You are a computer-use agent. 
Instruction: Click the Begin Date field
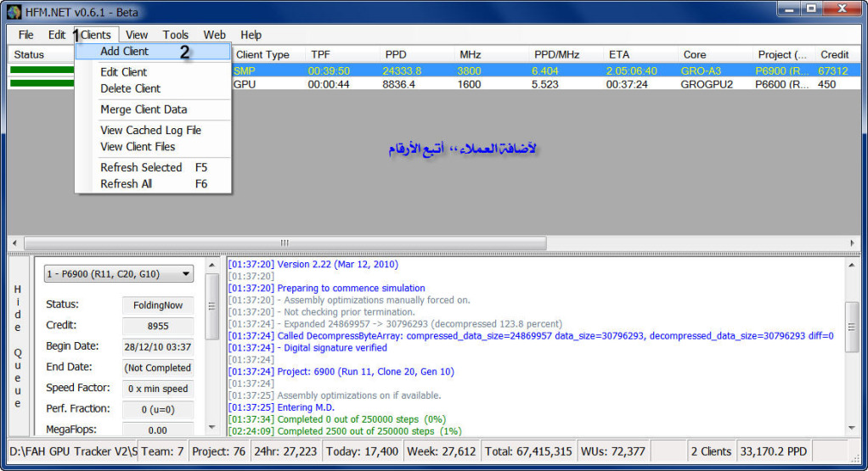(x=158, y=347)
